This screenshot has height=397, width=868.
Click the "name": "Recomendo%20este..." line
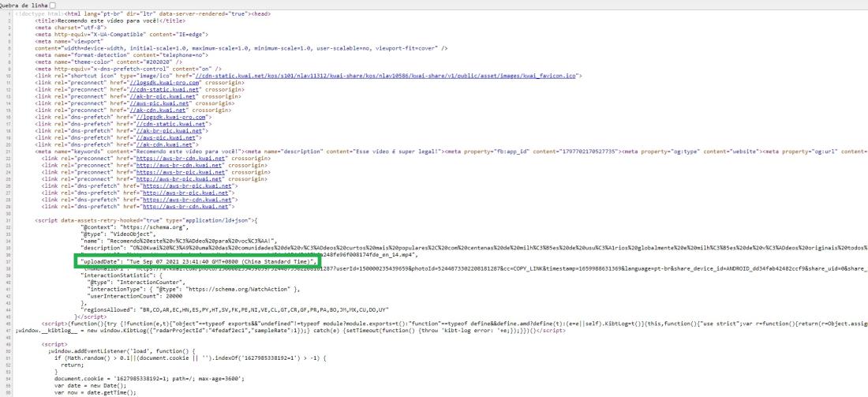(178, 242)
